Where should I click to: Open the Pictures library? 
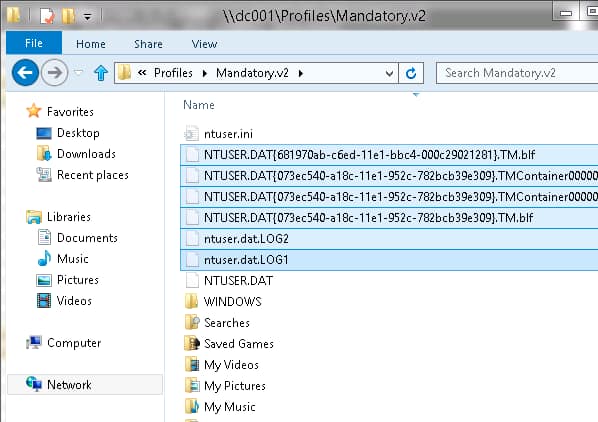pyautogui.click(x=78, y=279)
